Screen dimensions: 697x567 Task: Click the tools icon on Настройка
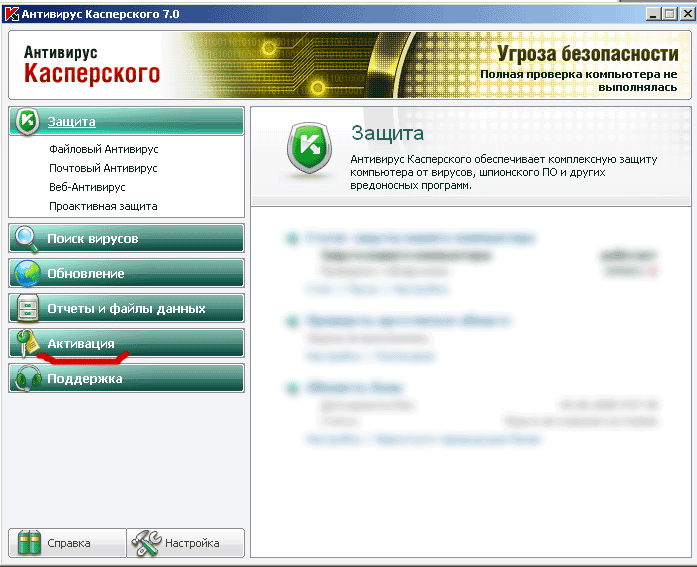146,543
